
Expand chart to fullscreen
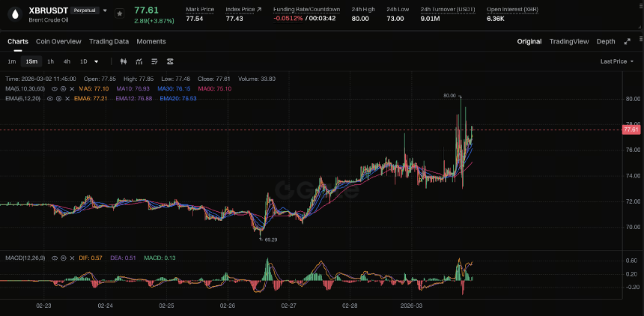click(x=628, y=41)
